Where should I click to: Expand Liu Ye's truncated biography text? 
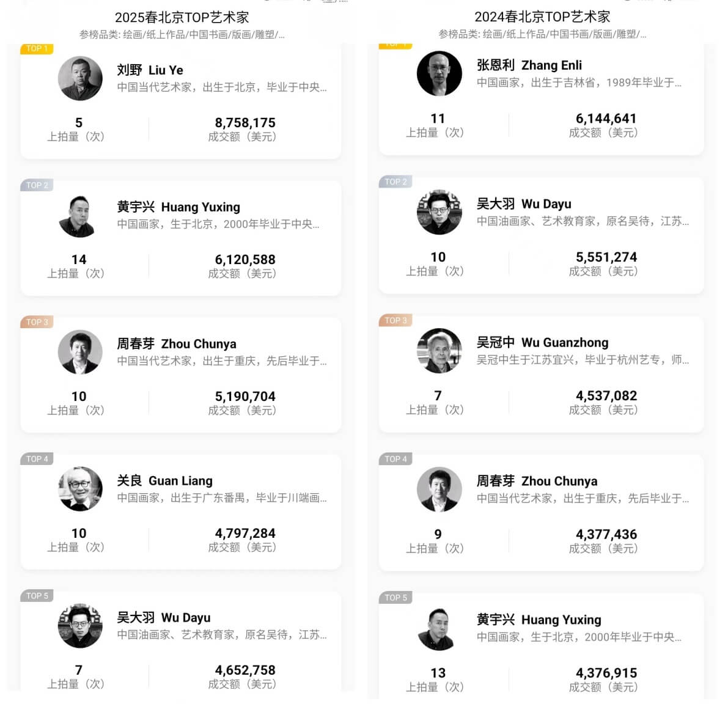coord(222,87)
